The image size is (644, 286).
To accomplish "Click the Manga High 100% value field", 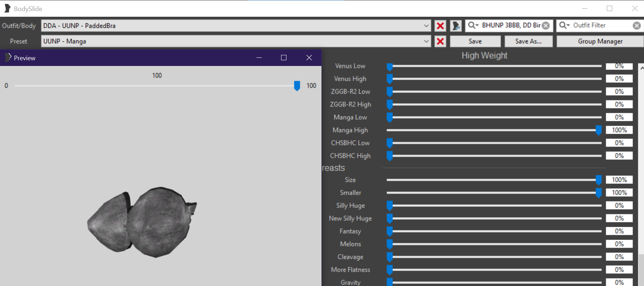I will 619,130.
